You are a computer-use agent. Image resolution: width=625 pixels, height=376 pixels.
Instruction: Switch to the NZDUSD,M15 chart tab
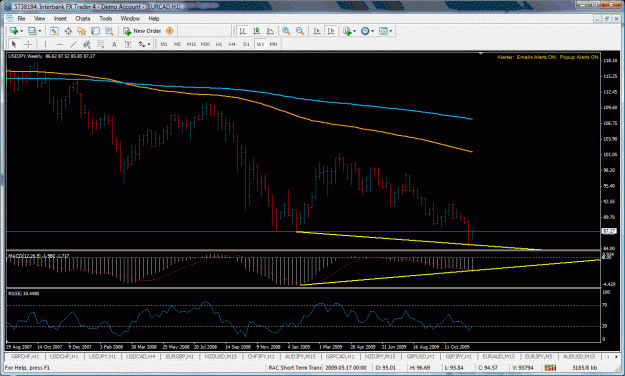point(222,356)
